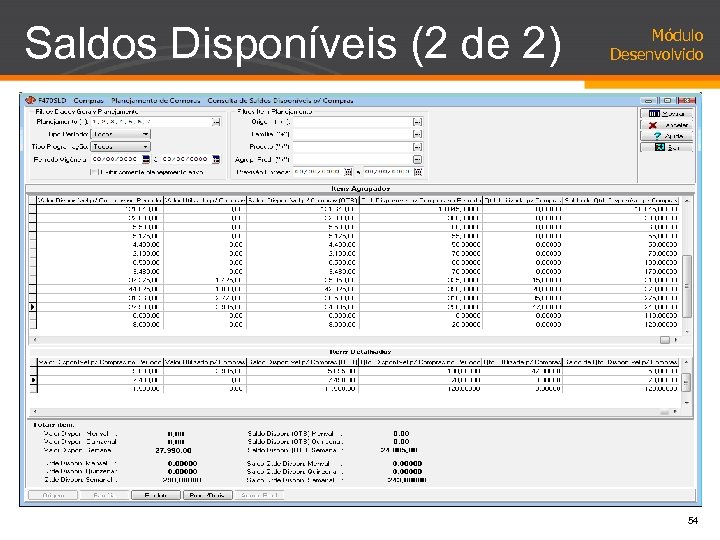Maximize the F470SLD window
Viewport: 720px width, 540px height.
coord(667,100)
